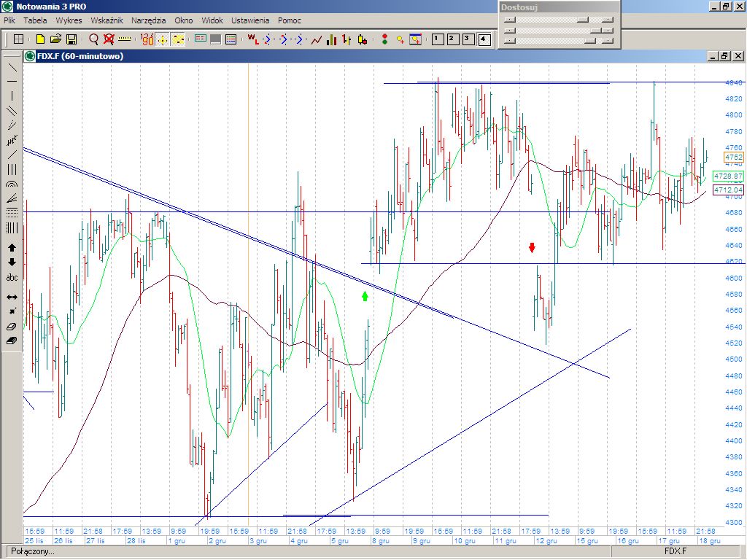Viewport: 747px width, 560px height.
Task: Select the down arrow marker tool
Action: pos(12,262)
